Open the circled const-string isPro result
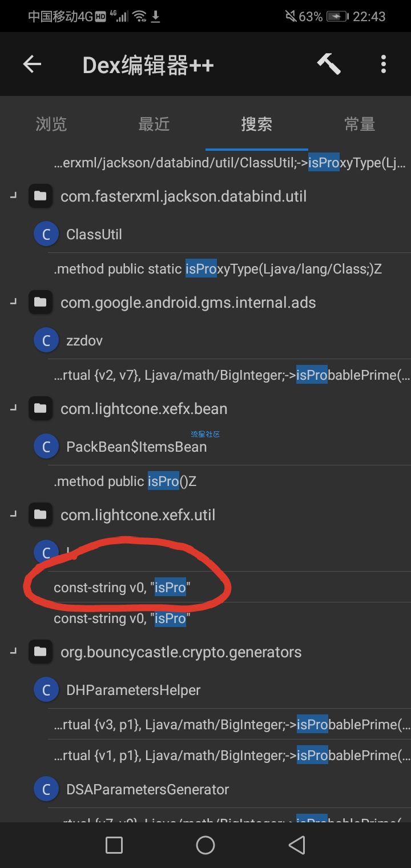The height and width of the screenshot is (868, 411). point(122,588)
